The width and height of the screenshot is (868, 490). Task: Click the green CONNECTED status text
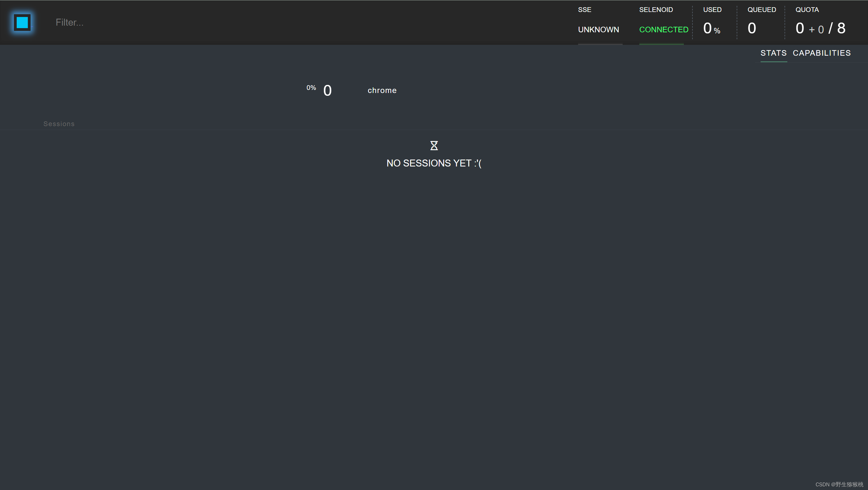click(664, 30)
